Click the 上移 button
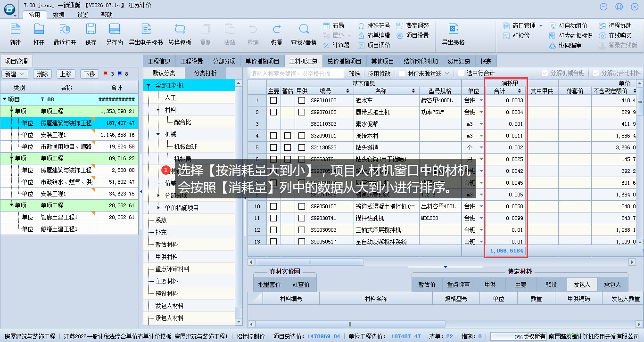Viewport: 644px width, 342px height. tap(66, 74)
